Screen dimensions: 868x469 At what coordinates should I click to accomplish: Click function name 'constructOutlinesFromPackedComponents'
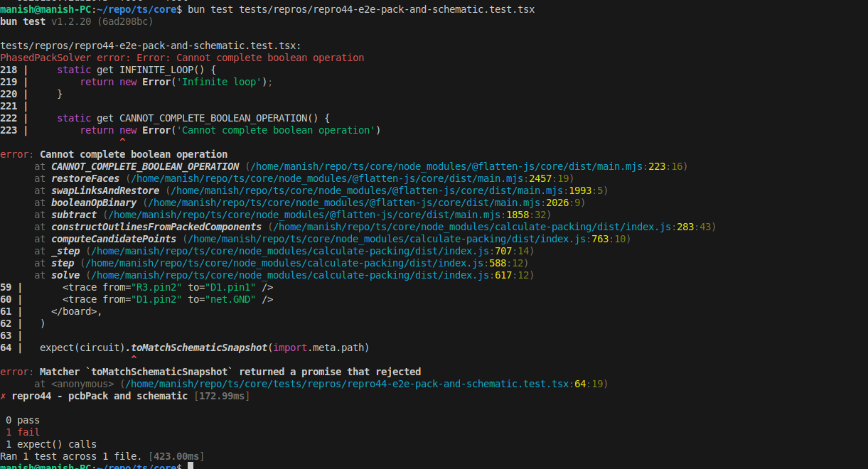156,227
